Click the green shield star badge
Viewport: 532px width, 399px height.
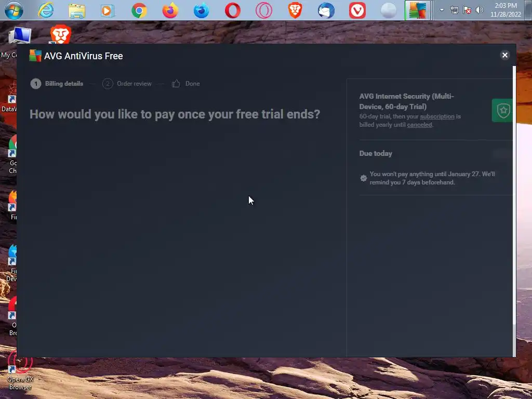[502, 110]
